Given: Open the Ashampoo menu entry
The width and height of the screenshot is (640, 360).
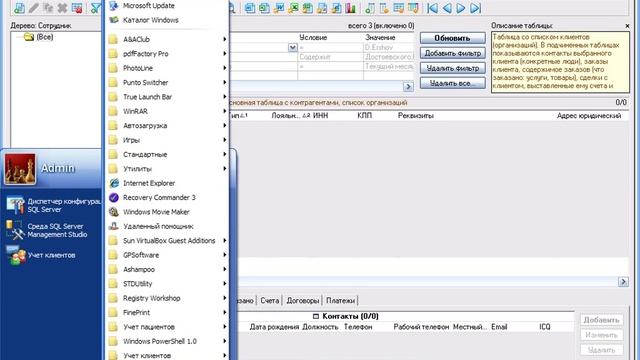Looking at the screenshot, I should [167, 269].
